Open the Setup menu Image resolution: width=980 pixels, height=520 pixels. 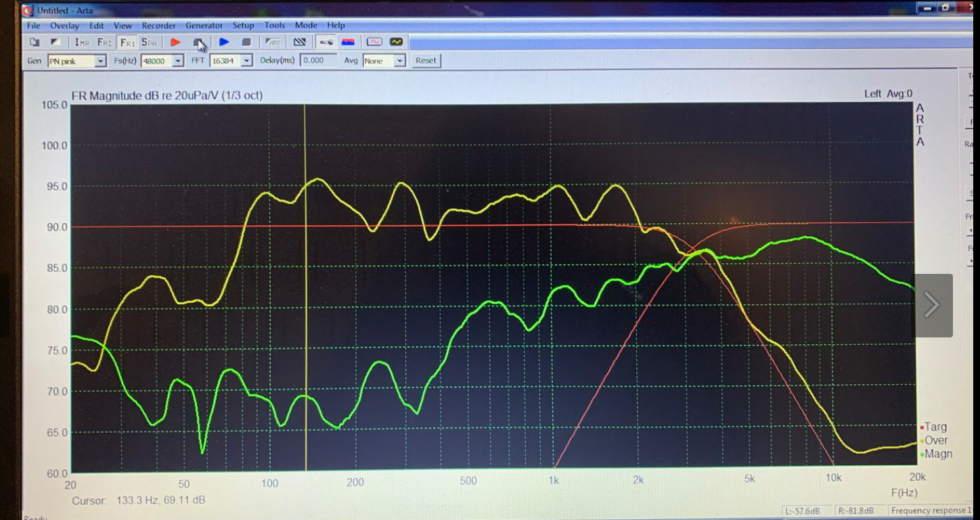(x=244, y=26)
